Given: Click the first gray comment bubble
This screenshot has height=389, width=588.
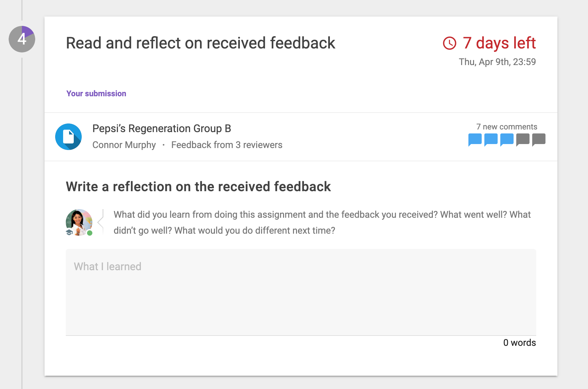Looking at the screenshot, I should (x=523, y=139).
